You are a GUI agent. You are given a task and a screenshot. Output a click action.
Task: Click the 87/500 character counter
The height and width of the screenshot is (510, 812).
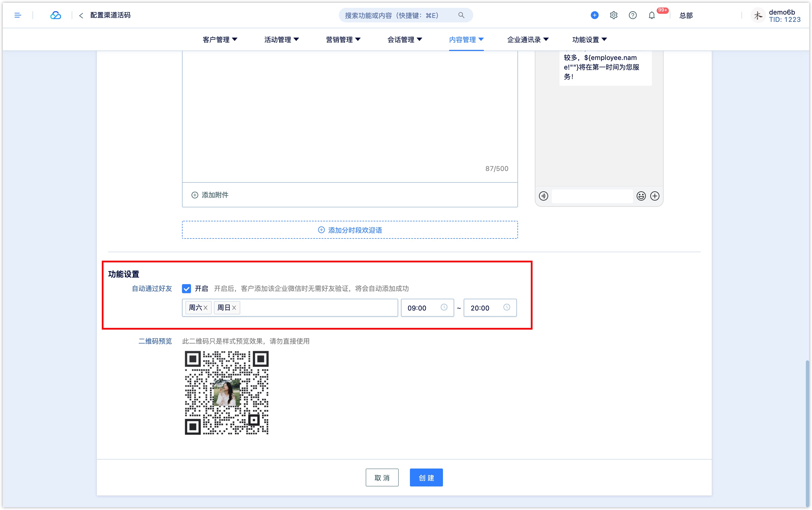pos(497,169)
